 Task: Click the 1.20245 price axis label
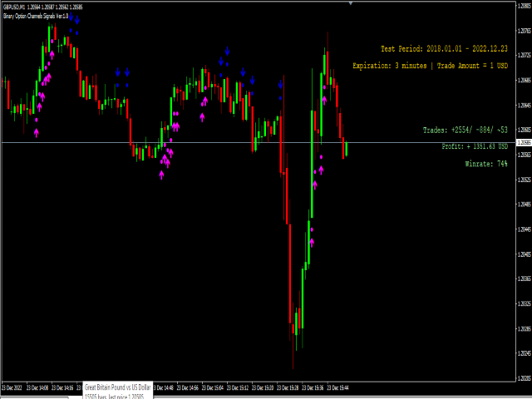coord(525,353)
